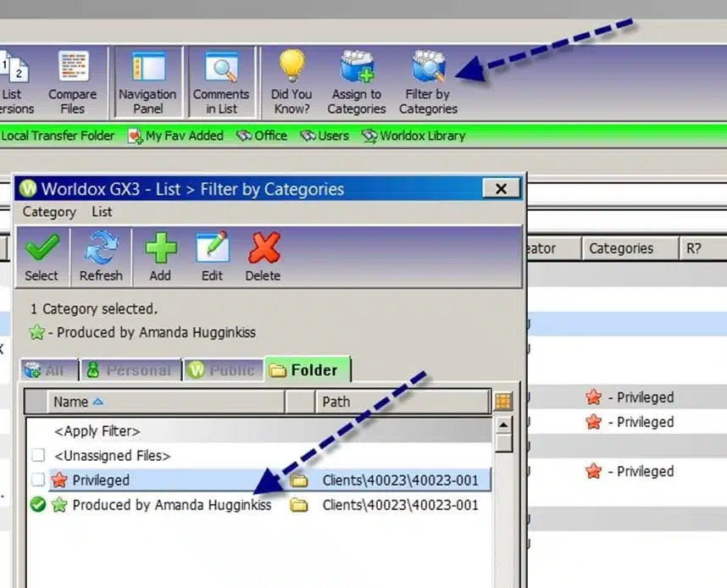This screenshot has height=588, width=727.
Task: Click the Unassigned Files row label
Action: [x=113, y=455]
